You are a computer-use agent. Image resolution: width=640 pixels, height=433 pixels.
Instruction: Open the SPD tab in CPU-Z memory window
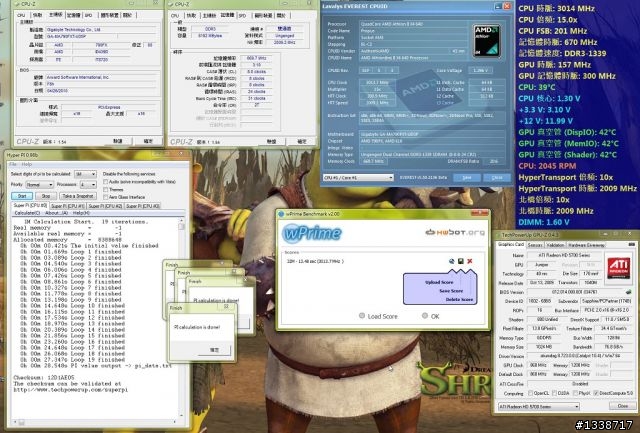tap(242, 16)
